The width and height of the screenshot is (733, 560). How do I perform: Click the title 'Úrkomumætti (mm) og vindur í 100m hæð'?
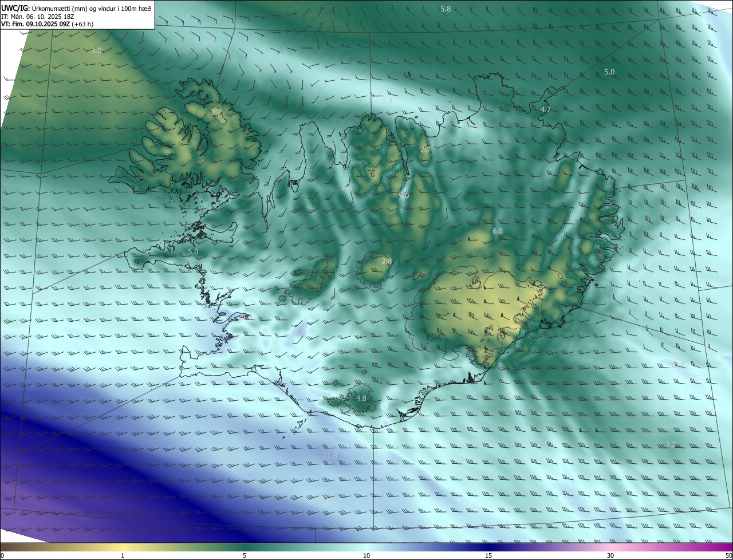(90, 7)
